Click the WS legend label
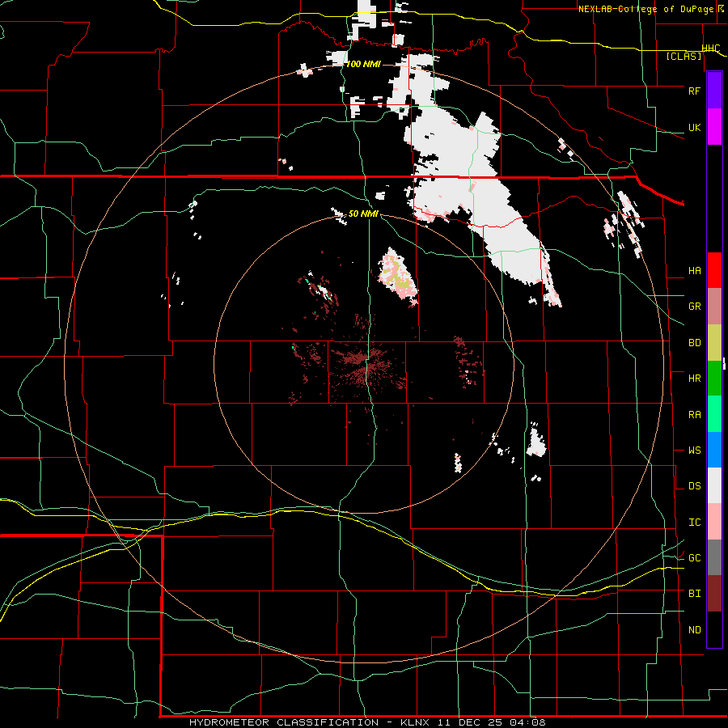Viewport: 728px width, 728px height. (x=694, y=451)
